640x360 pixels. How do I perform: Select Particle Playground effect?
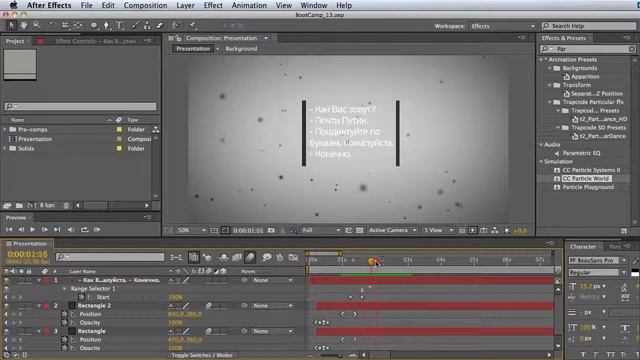pos(588,187)
